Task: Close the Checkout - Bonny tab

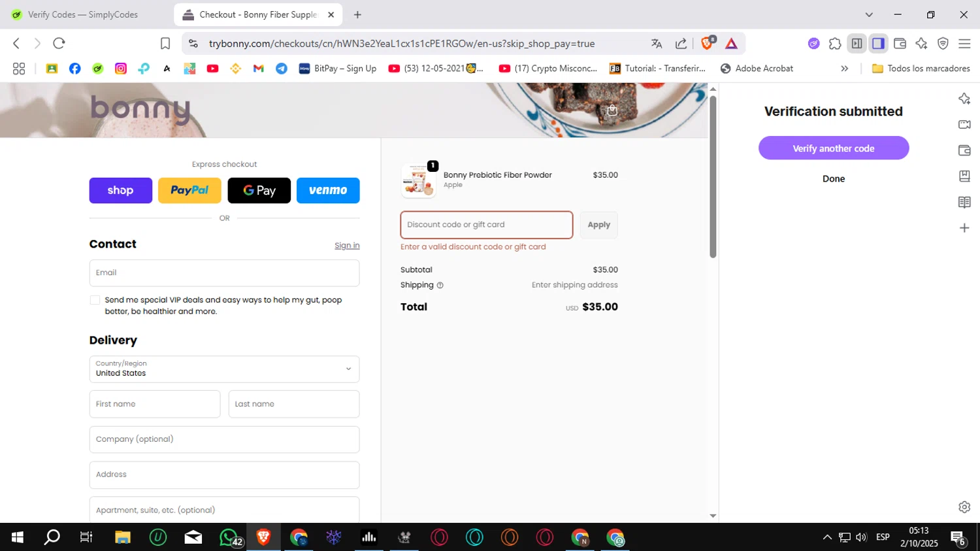Action: coord(331,14)
